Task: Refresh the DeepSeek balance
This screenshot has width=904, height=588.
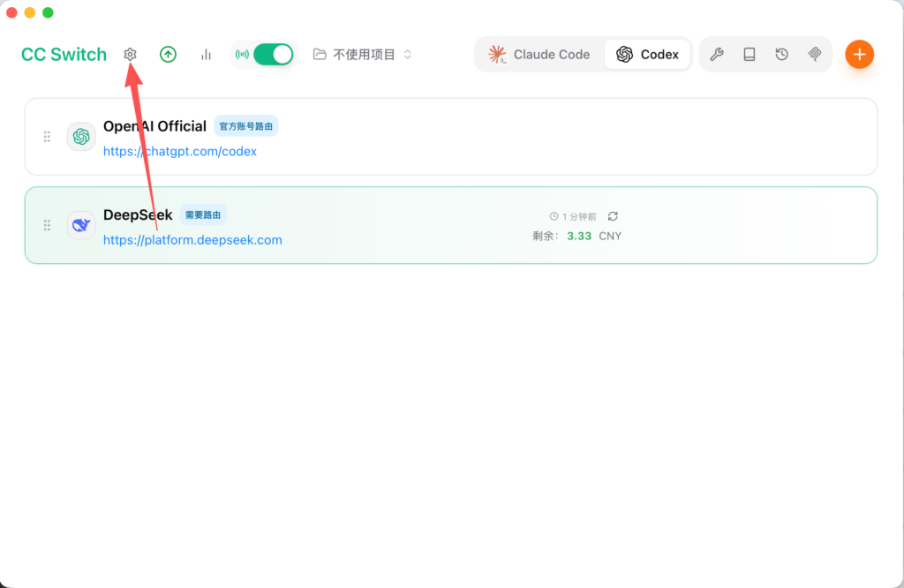Action: 613,216
